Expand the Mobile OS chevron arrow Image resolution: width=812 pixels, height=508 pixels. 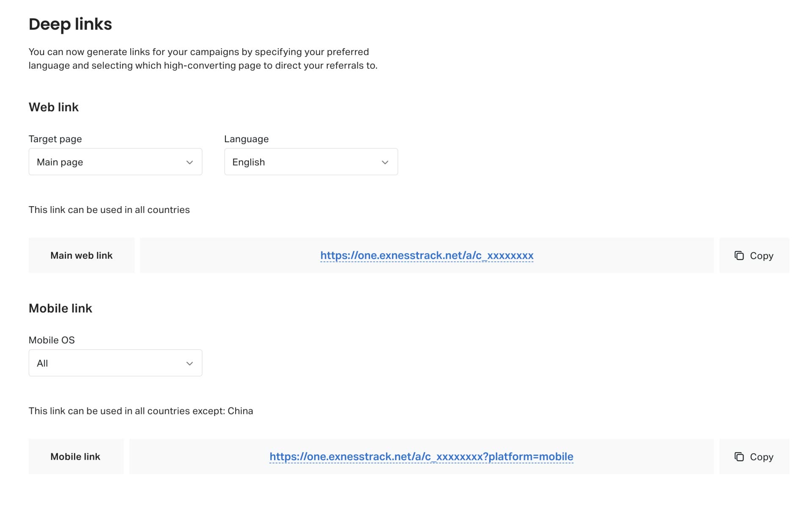coord(189,363)
